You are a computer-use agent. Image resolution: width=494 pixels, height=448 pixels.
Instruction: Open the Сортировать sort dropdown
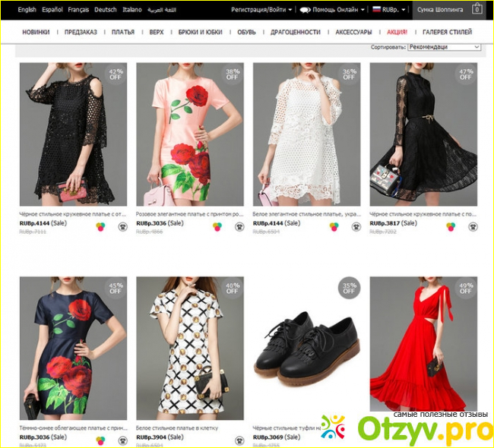click(x=444, y=47)
